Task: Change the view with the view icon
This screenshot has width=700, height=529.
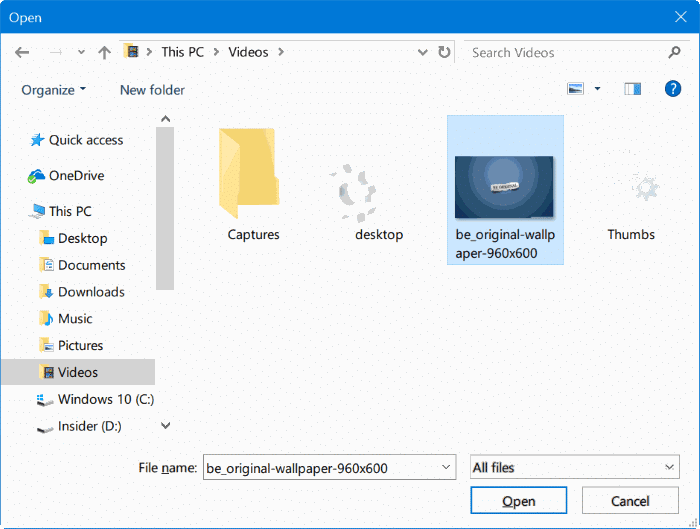Action: pyautogui.click(x=575, y=89)
